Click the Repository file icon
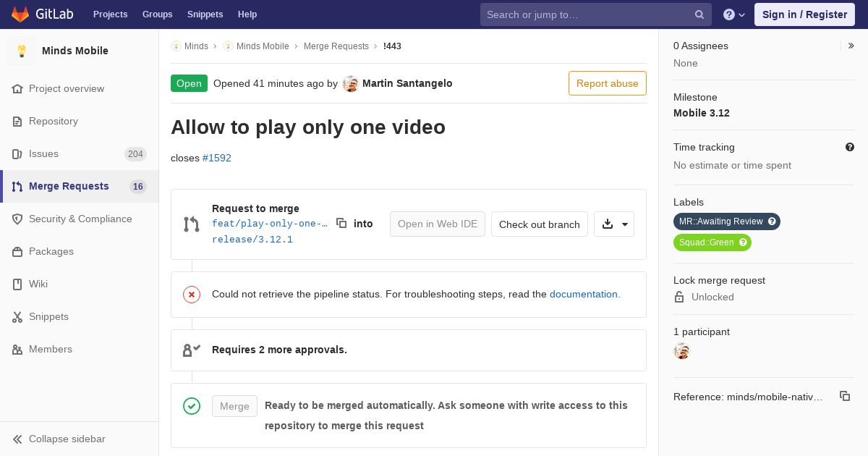Viewport: 868px width, 456px height. click(17, 122)
